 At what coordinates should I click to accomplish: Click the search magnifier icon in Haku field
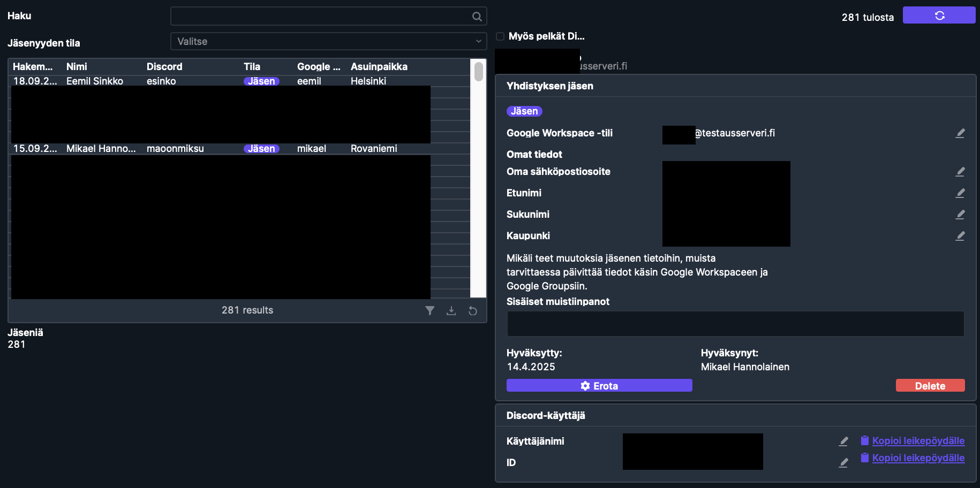(477, 17)
